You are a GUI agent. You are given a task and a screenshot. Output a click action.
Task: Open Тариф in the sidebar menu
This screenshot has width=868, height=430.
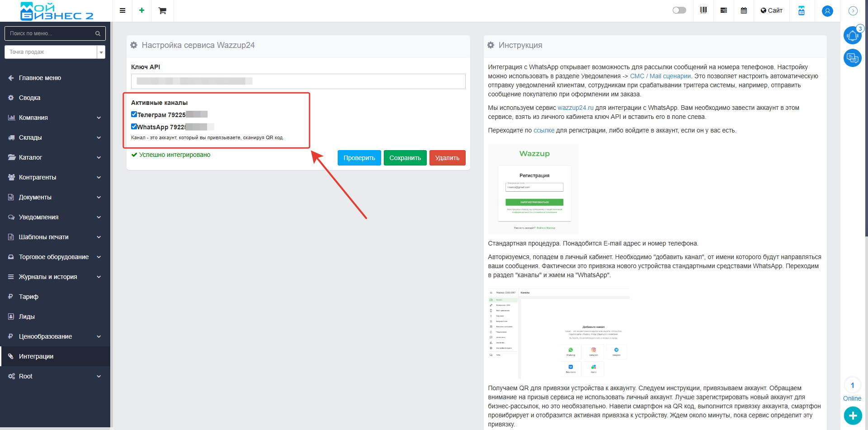(28, 297)
